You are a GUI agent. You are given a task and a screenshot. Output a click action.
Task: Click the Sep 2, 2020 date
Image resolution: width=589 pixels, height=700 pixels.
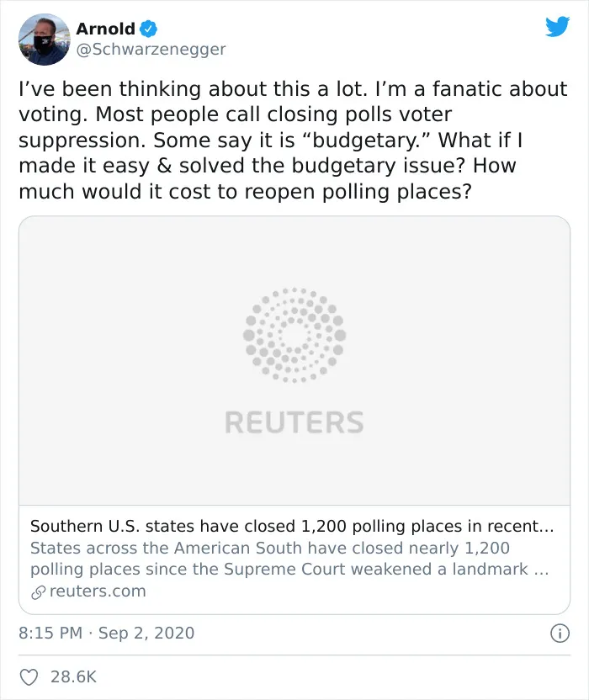(x=146, y=633)
